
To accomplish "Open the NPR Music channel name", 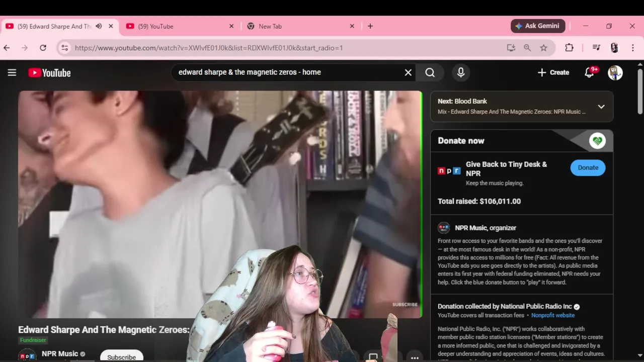I will pyautogui.click(x=60, y=354).
